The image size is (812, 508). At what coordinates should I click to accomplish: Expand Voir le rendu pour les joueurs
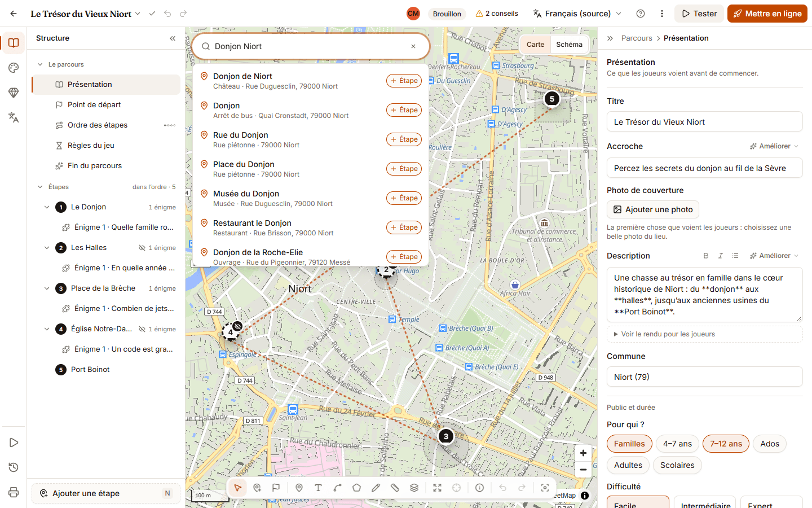(x=704, y=334)
